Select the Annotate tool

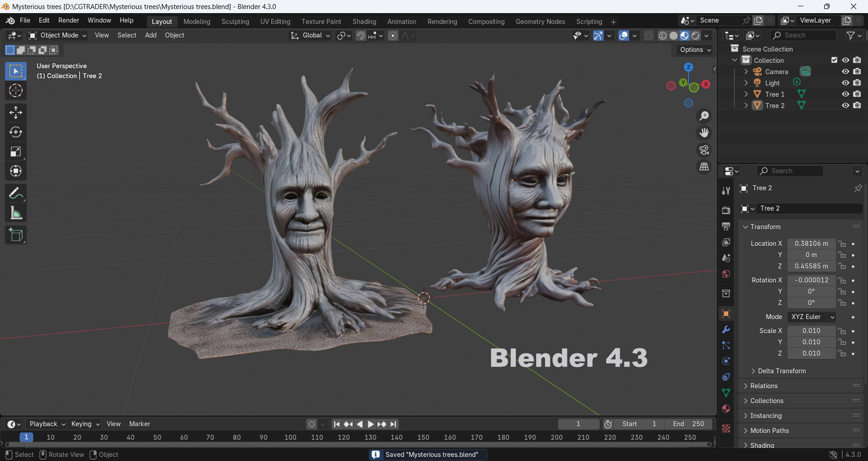16,193
